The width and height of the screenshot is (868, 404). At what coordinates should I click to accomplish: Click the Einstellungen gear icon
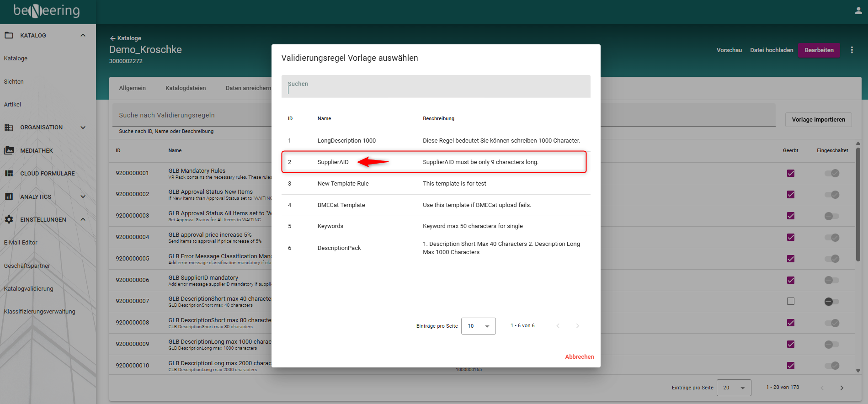click(x=9, y=219)
